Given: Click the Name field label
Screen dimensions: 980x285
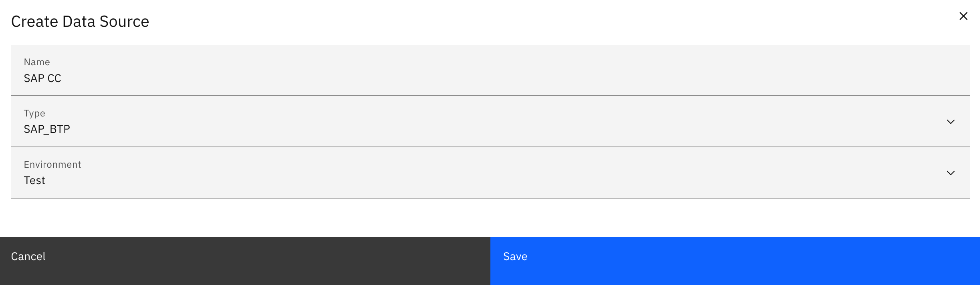Looking at the screenshot, I should pos(37,62).
